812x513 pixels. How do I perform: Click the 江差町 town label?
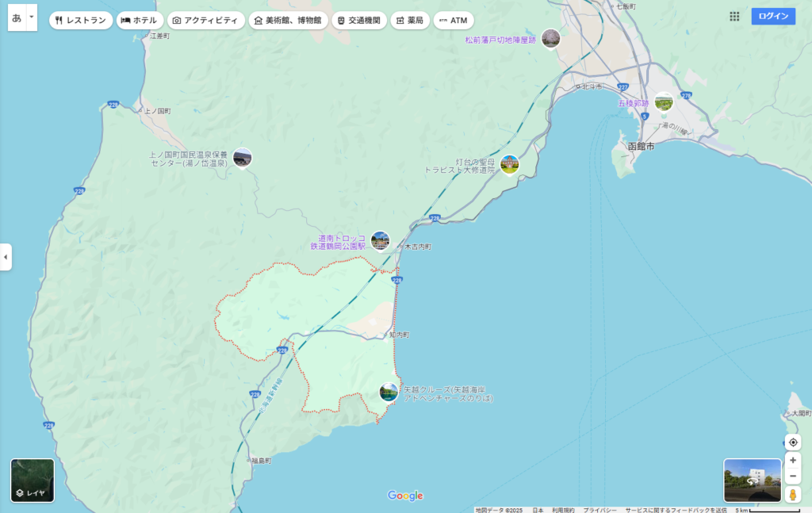[159, 36]
